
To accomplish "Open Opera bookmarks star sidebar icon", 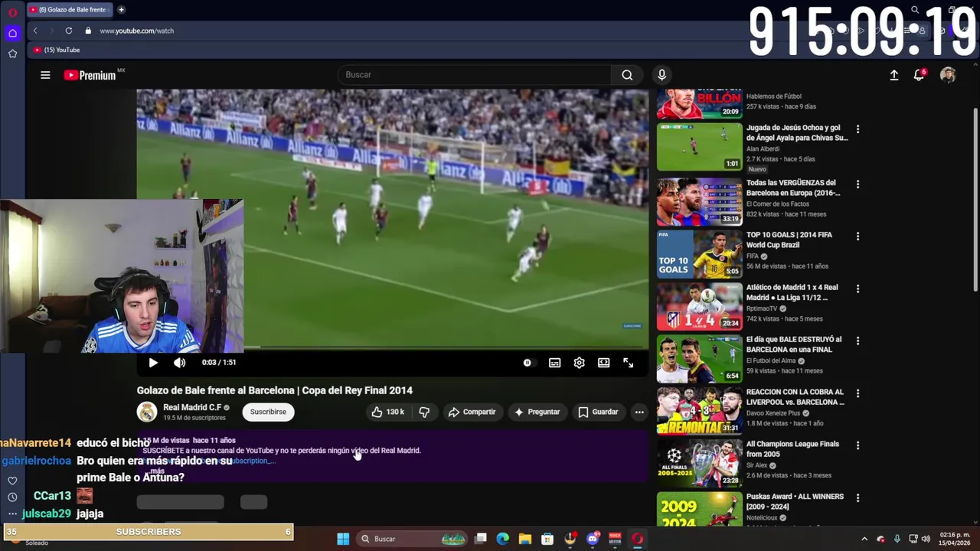I will tap(12, 54).
